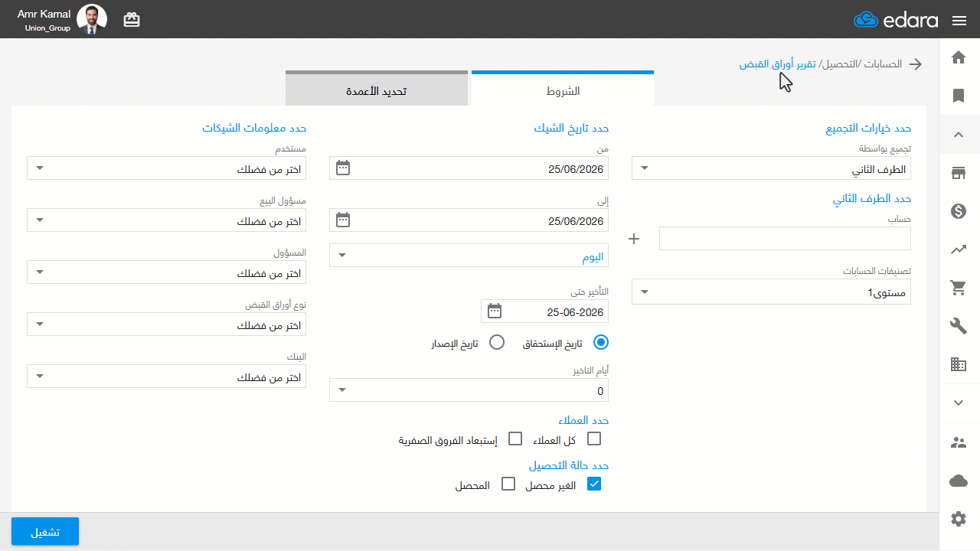This screenshot has width=980, height=551.
Task: Check the إستبعاد الفروق الصفرية checkbox
Action: [515, 439]
